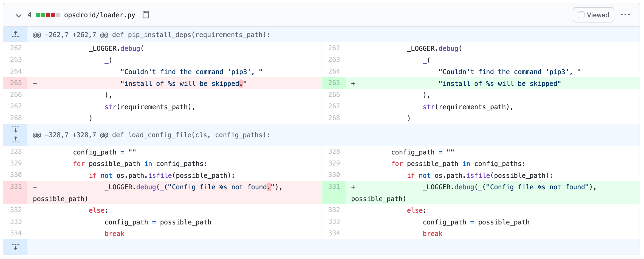The height and width of the screenshot is (259, 644).
Task: Collapse the opsdroid/loader.py file diff
Action: (18, 15)
